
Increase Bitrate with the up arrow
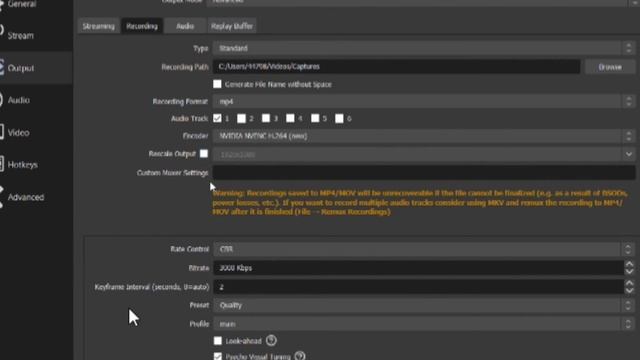click(629, 264)
